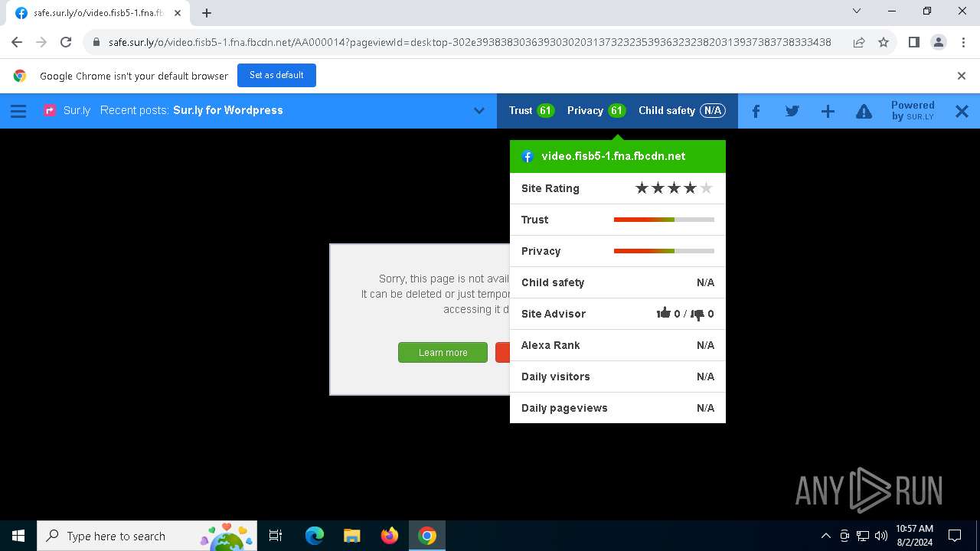This screenshot has width=980, height=551.
Task: Open the tab search dropdown
Action: click(x=857, y=11)
